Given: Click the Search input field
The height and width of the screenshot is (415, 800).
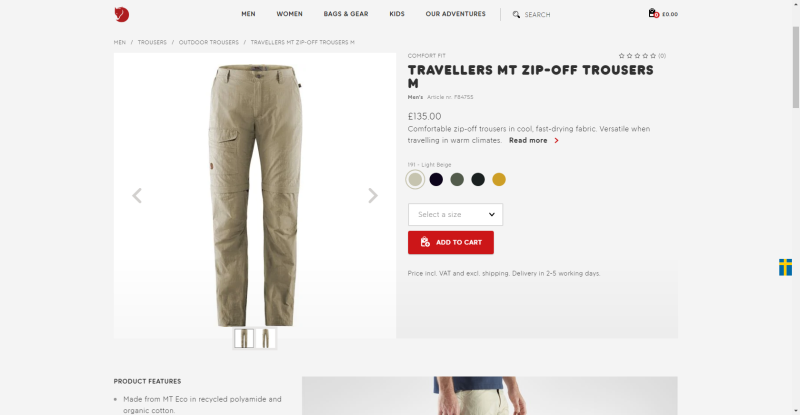Looking at the screenshot, I should point(537,15).
